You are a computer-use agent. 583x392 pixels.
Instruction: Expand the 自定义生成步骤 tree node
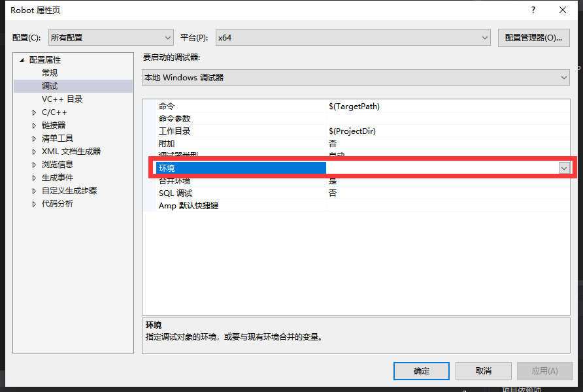click(x=34, y=191)
